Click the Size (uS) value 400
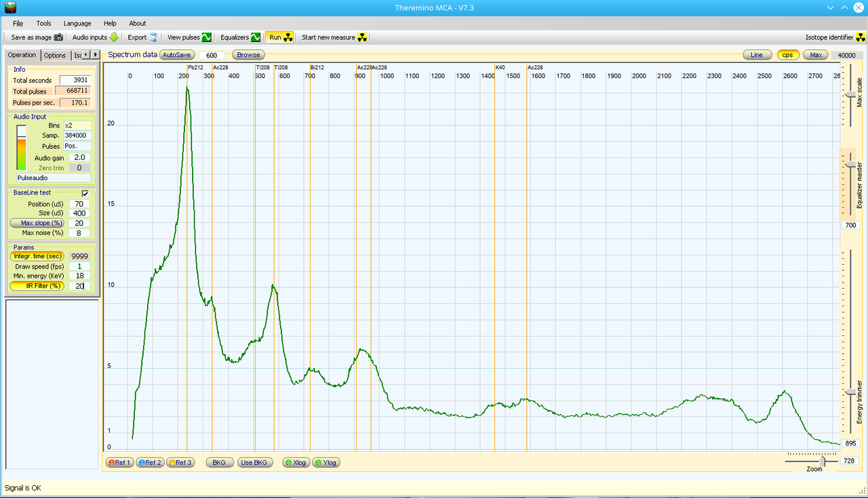Image resolution: width=868 pixels, height=498 pixels. [79, 213]
